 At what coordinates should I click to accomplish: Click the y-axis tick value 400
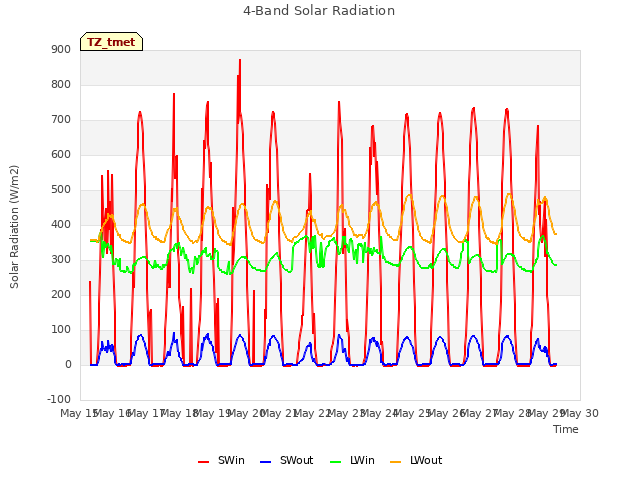tap(61, 224)
